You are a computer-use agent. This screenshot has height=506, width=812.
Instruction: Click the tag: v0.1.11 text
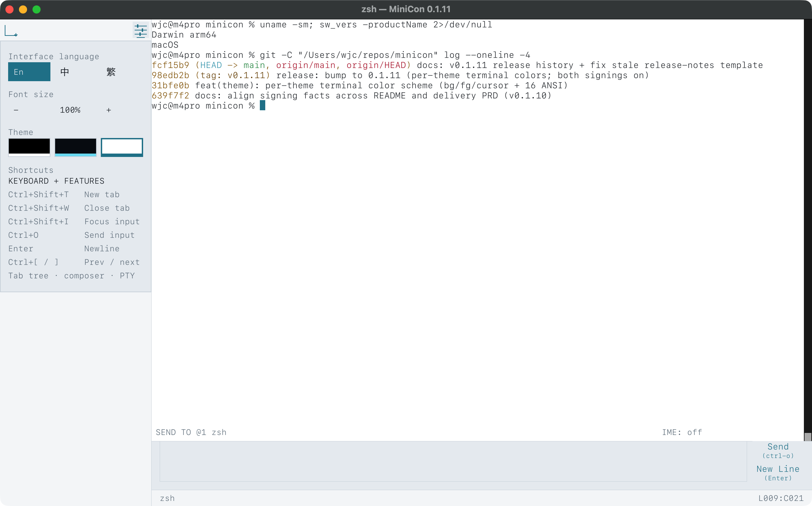click(233, 75)
